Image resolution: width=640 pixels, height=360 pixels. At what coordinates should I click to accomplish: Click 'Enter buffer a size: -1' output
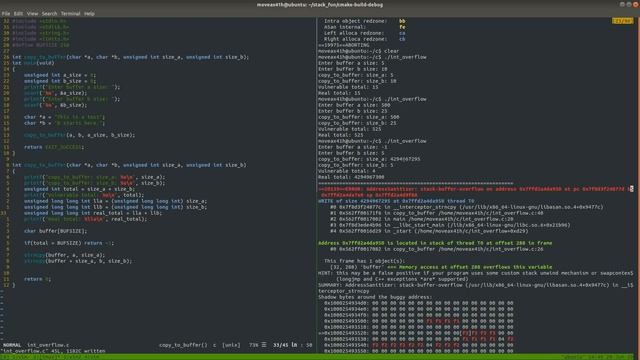point(353,147)
